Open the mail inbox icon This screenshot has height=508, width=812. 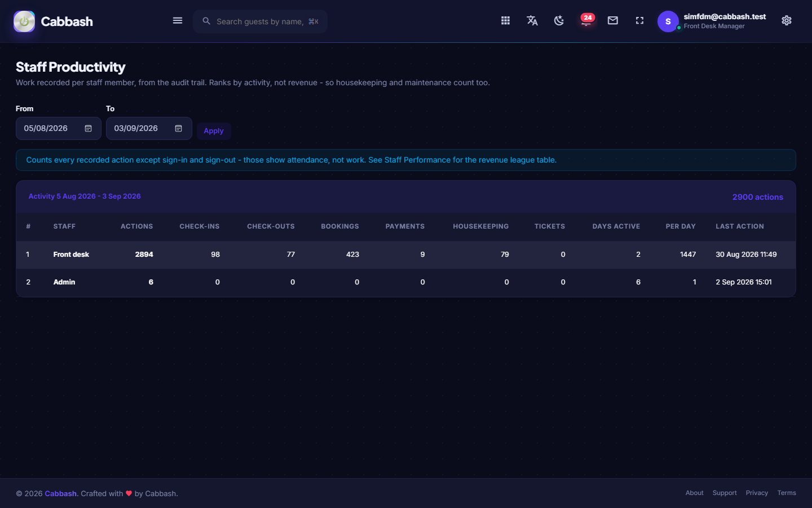point(613,21)
